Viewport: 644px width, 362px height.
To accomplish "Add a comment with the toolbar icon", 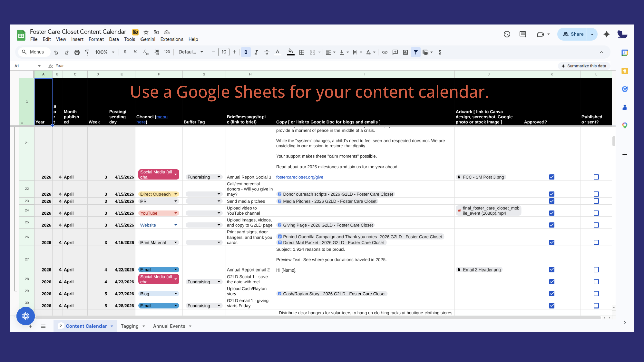I will (395, 52).
